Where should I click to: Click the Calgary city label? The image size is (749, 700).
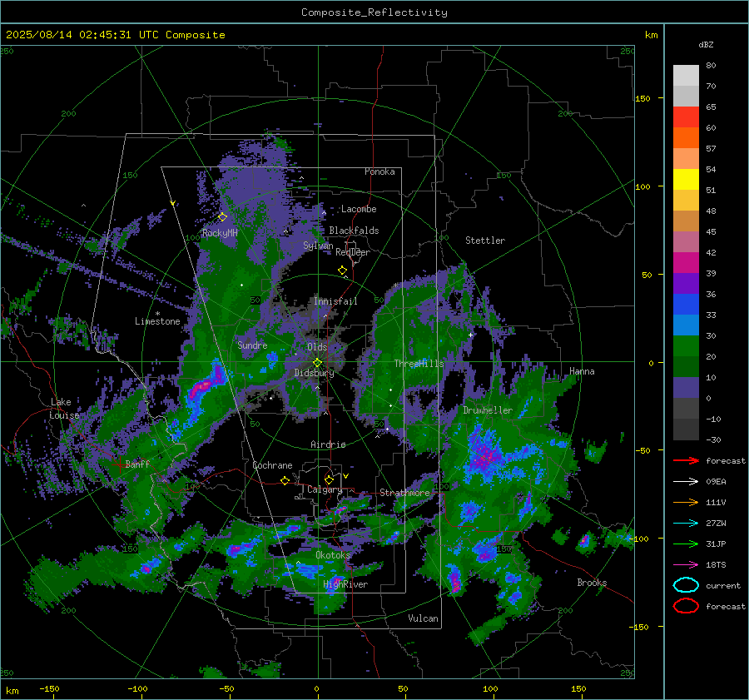(325, 489)
